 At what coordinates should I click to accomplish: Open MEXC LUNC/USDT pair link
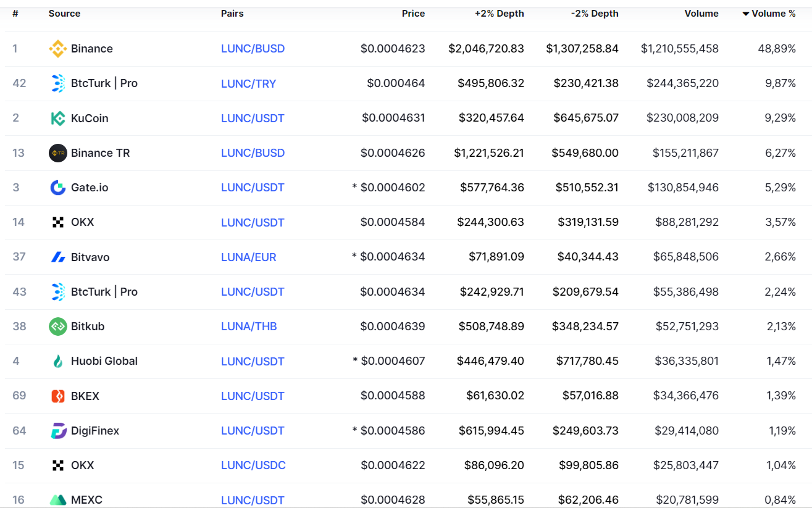pos(253,500)
